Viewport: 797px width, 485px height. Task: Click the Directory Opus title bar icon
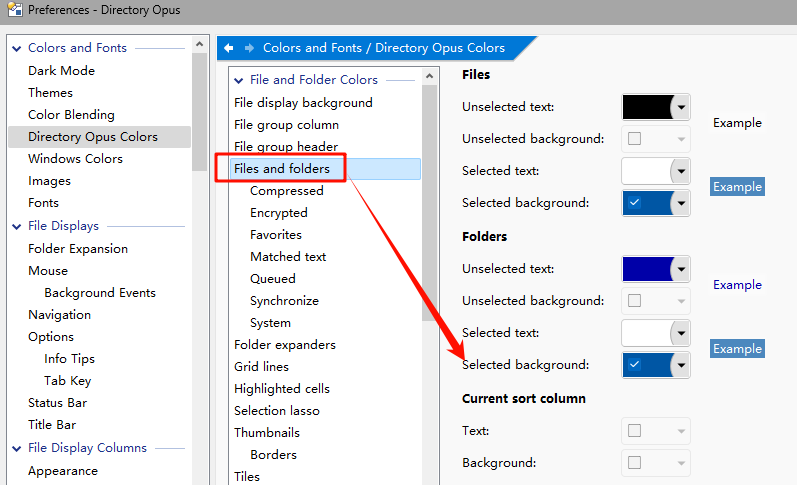pos(15,10)
